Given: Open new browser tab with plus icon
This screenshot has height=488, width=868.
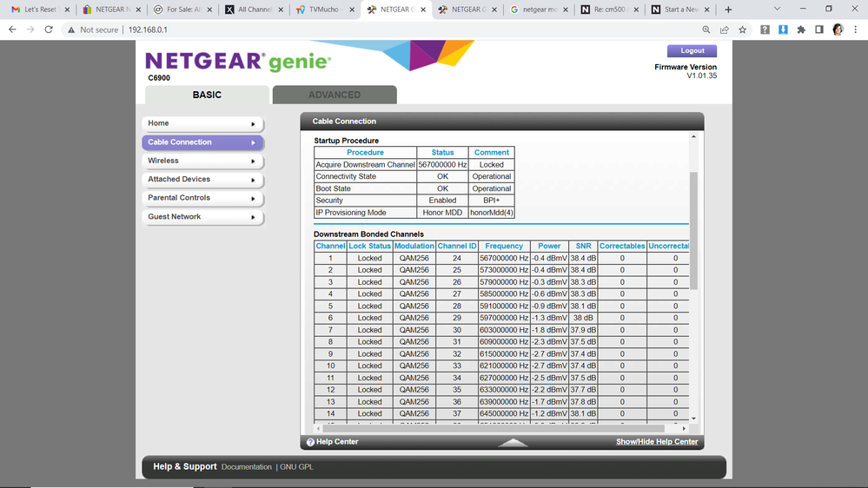Looking at the screenshot, I should pos(728,10).
